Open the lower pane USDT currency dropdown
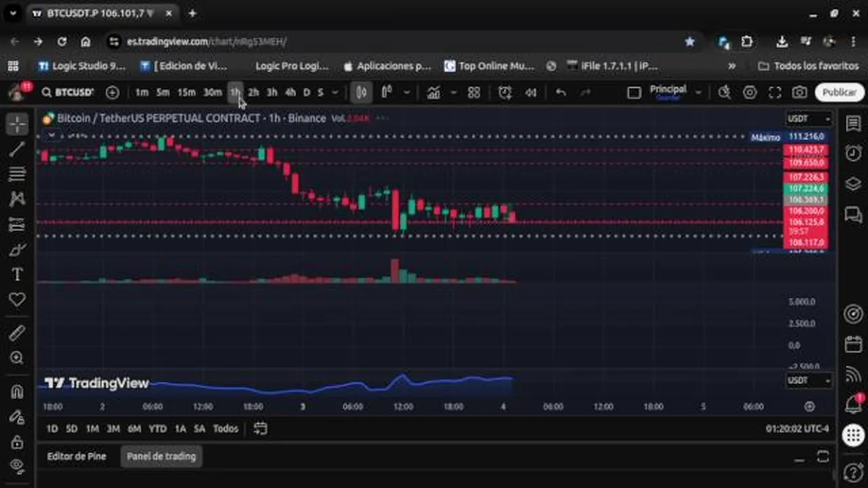This screenshot has width=868, height=488. click(x=808, y=380)
